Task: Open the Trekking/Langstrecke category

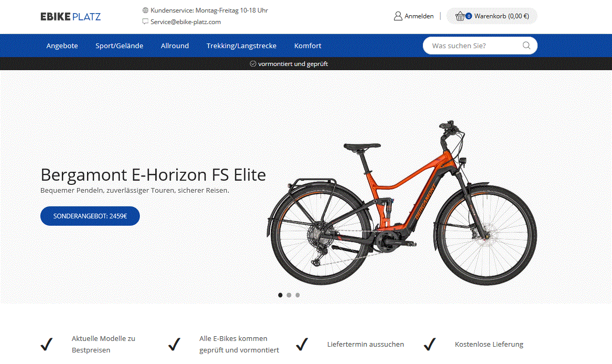Action: 242,46
